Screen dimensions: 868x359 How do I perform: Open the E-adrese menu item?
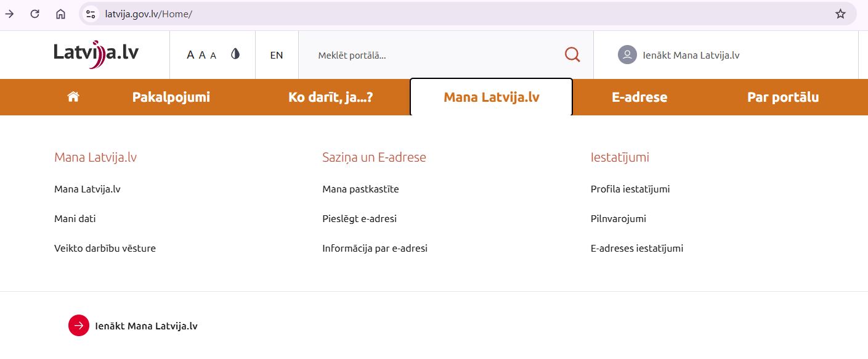[x=639, y=97]
